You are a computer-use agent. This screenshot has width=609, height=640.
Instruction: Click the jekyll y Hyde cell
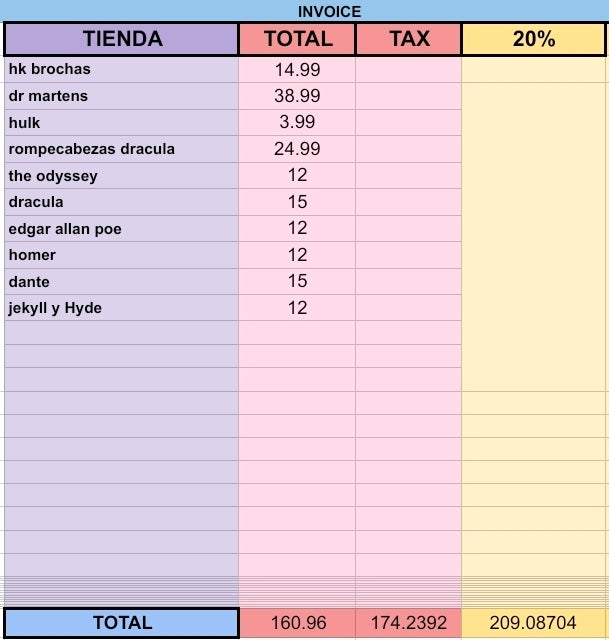point(121,308)
